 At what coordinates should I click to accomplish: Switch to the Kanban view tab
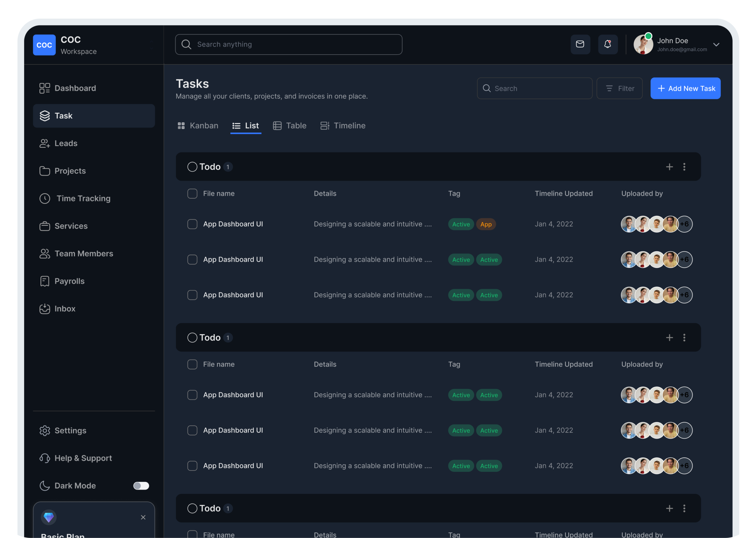pyautogui.click(x=198, y=126)
